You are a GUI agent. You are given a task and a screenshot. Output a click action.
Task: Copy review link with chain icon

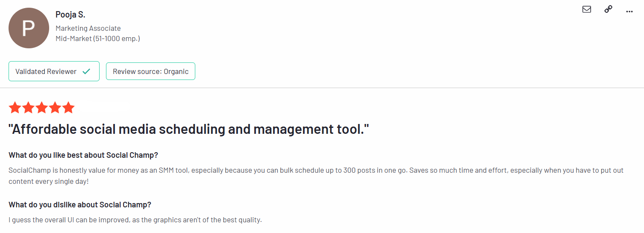(x=608, y=9)
